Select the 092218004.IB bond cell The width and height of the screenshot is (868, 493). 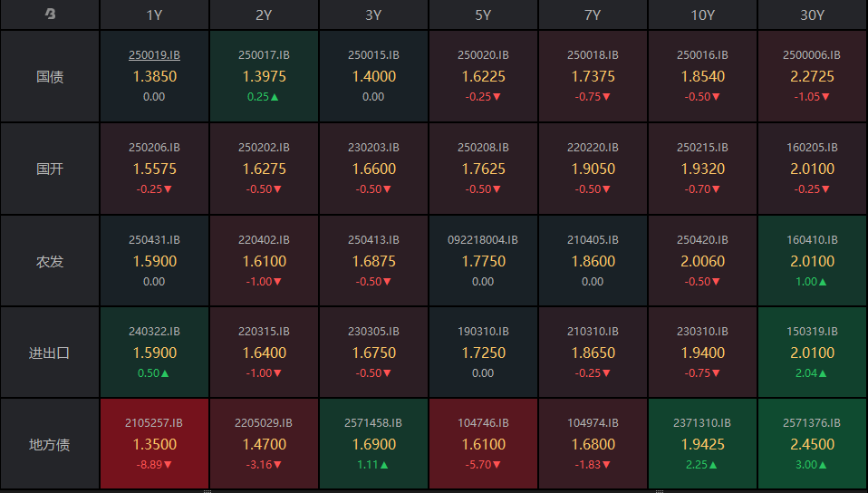pyautogui.click(x=483, y=261)
